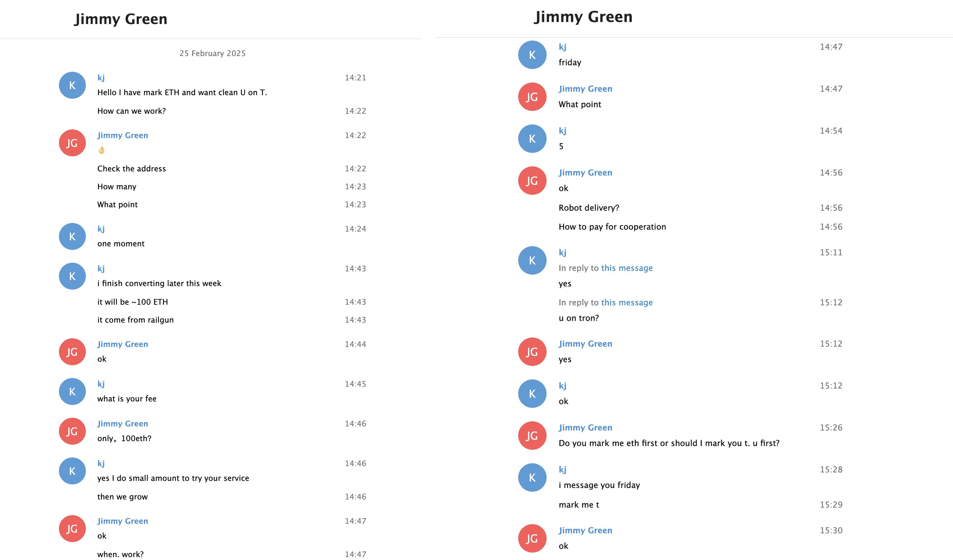
Task: Click the left chat header title 'Jimmy Green'
Action: point(121,19)
